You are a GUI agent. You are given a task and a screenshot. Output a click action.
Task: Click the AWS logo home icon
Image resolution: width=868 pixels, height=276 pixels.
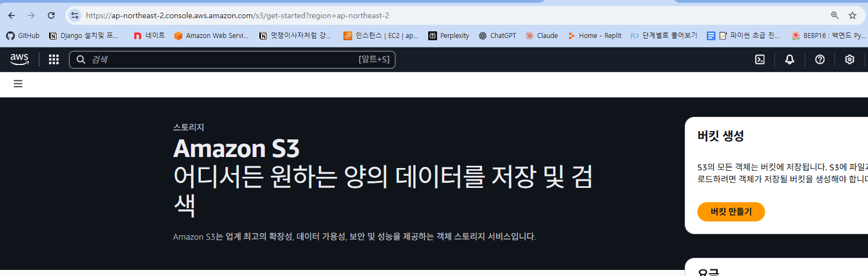click(x=19, y=59)
